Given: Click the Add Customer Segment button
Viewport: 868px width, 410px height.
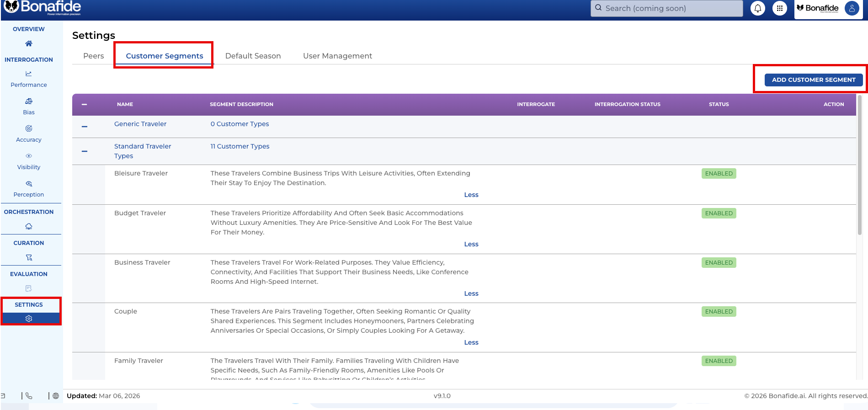Looking at the screenshot, I should [x=813, y=80].
